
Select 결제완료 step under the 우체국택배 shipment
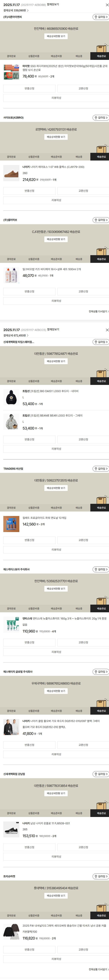click(11, 711)
